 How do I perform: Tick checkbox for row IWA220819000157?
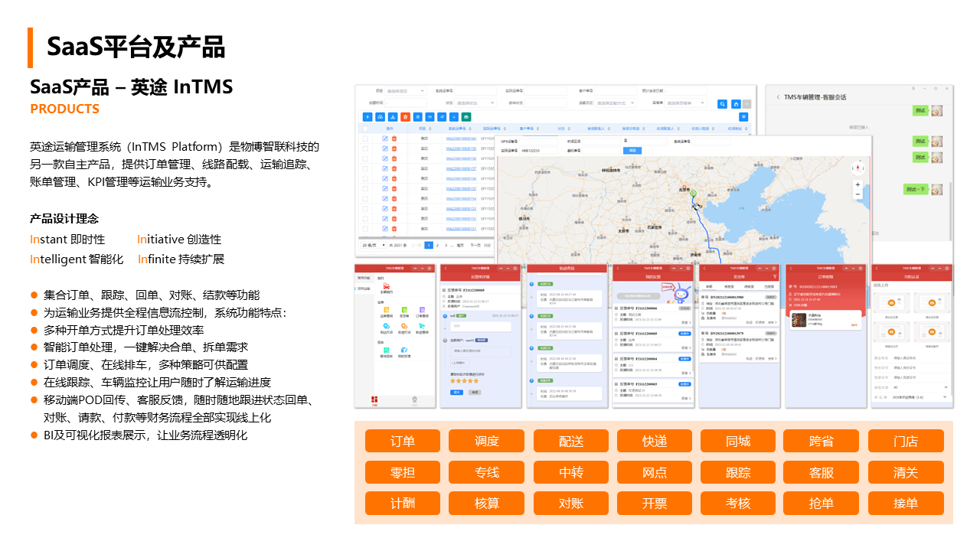(x=365, y=168)
